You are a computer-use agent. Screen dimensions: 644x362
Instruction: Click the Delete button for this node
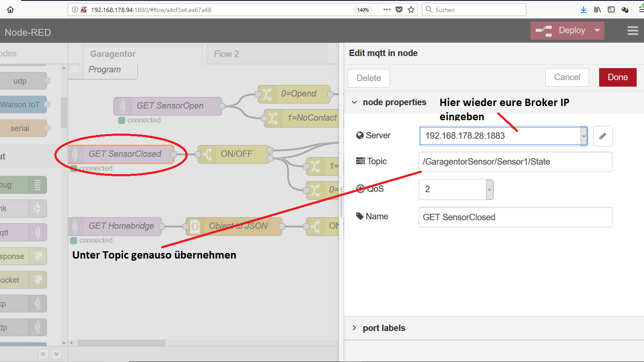click(x=368, y=78)
